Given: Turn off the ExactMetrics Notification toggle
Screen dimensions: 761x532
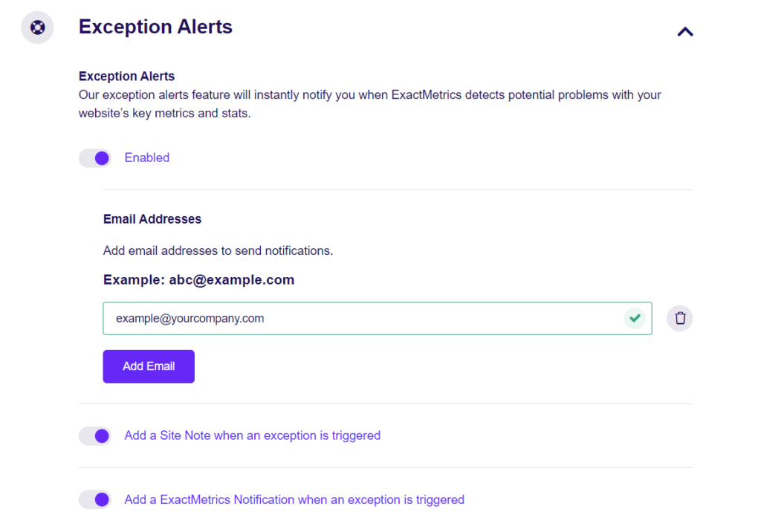Looking at the screenshot, I should [94, 499].
